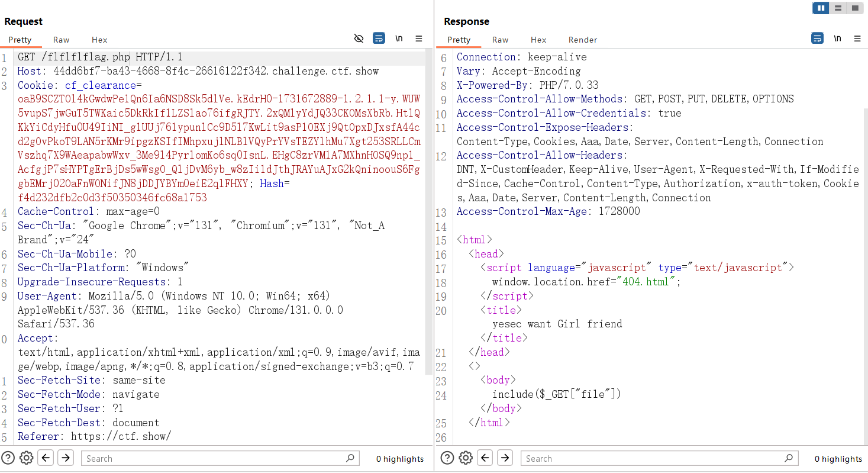This screenshot has height=473, width=868.
Task: Click the Hash cookie value f4d232dfb2c0d3f50350346fc68a1753
Action: click(x=112, y=198)
